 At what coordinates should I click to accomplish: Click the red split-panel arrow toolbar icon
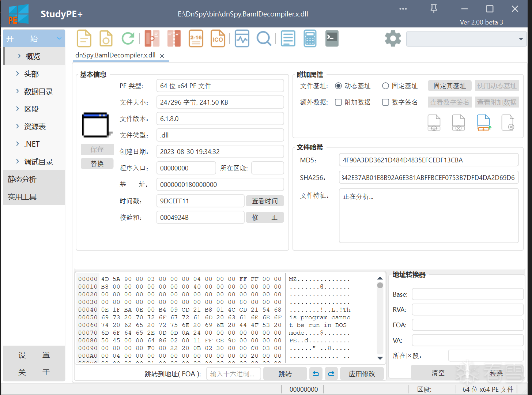point(152,38)
